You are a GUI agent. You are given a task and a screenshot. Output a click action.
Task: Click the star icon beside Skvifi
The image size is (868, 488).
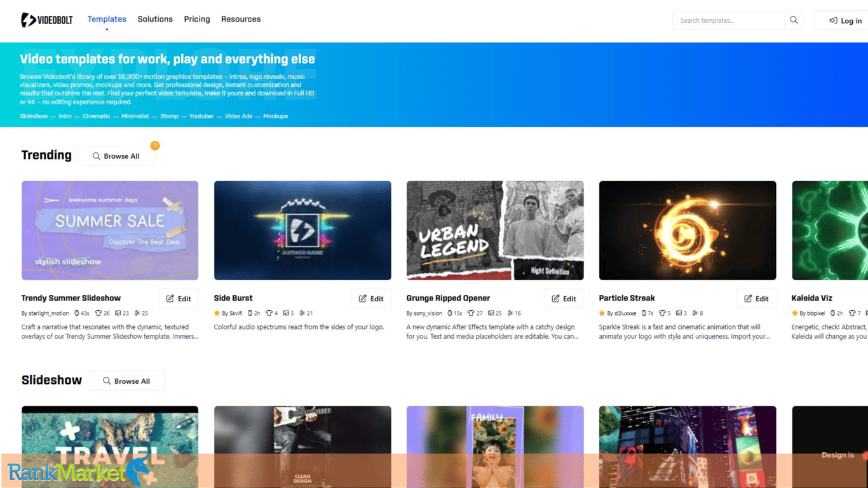click(x=217, y=313)
